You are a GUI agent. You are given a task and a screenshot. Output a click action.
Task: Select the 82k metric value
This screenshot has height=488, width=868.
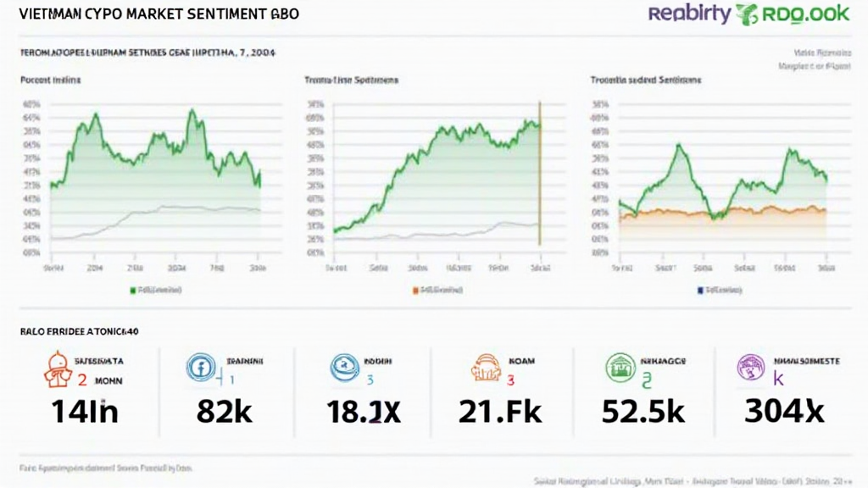point(225,413)
